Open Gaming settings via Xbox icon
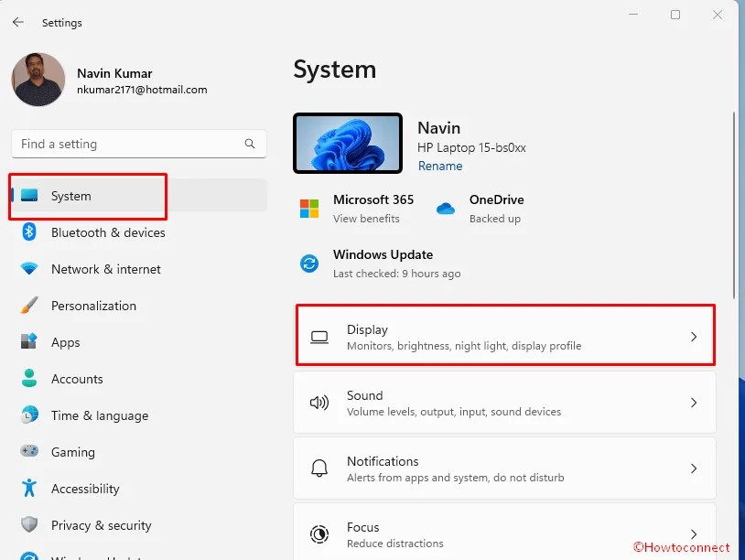 [30, 452]
